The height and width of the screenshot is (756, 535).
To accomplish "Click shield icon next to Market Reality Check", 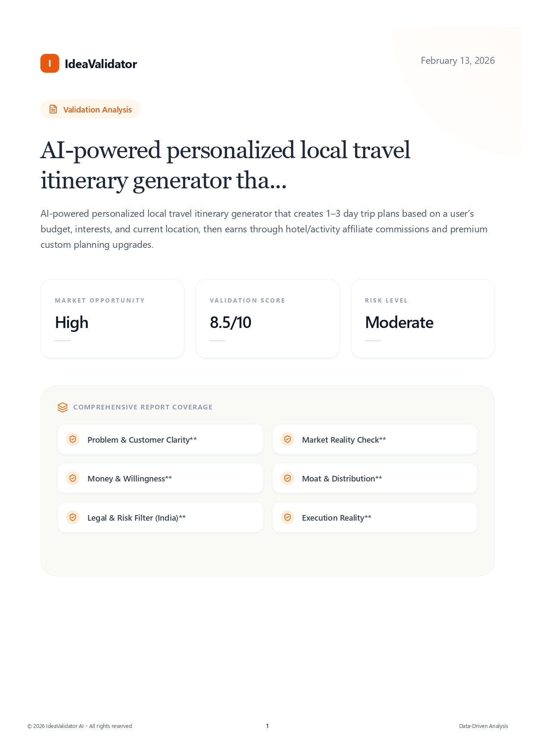I will pyautogui.click(x=287, y=439).
